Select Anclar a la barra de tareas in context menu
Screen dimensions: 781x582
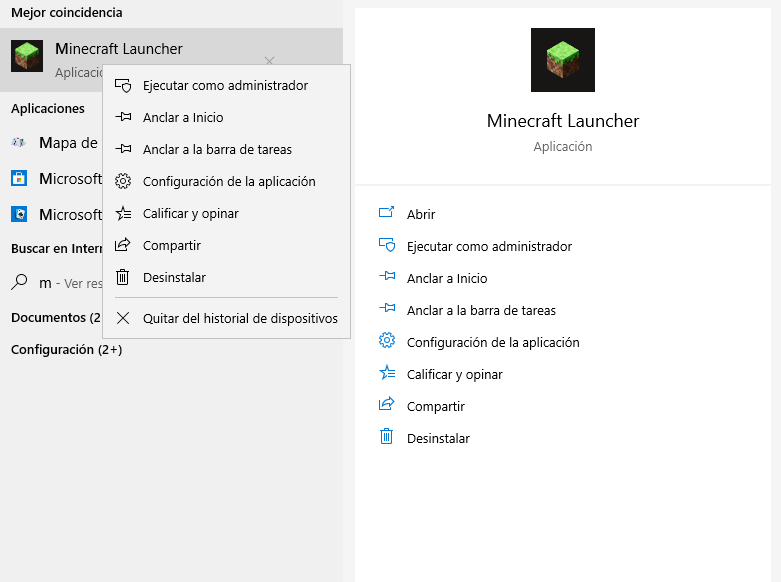226,149
